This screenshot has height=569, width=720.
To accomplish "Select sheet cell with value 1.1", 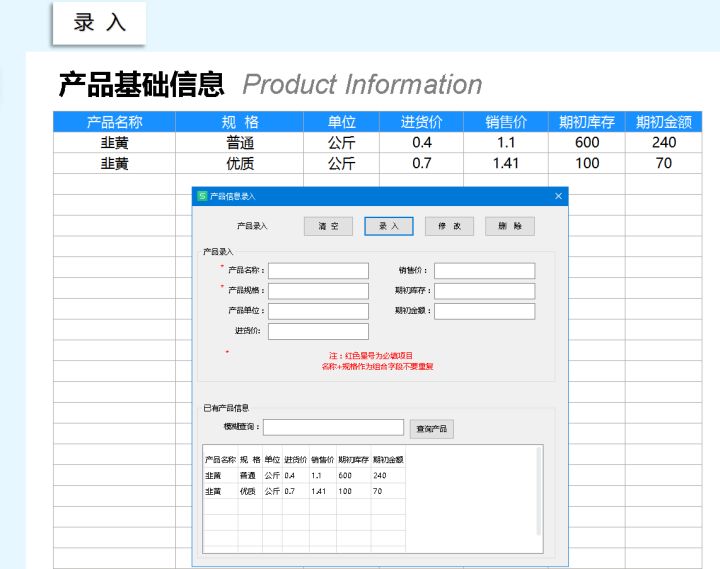I will click(x=506, y=142).
